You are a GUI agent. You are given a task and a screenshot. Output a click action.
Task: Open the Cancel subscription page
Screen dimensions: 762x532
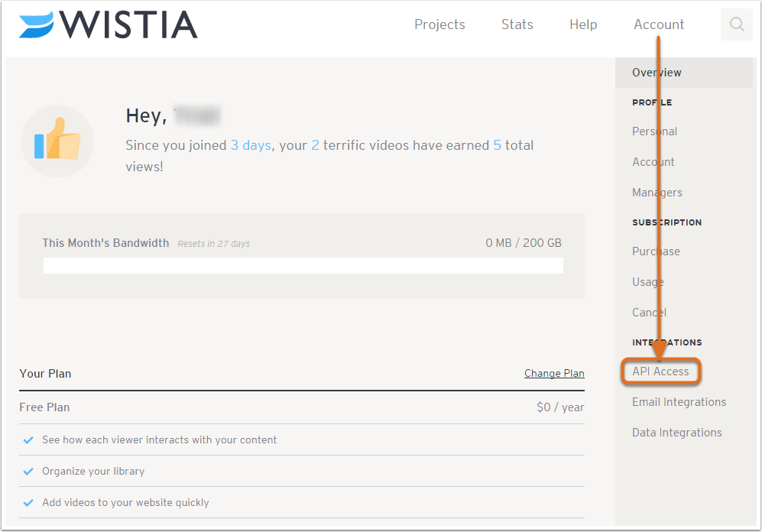(649, 313)
